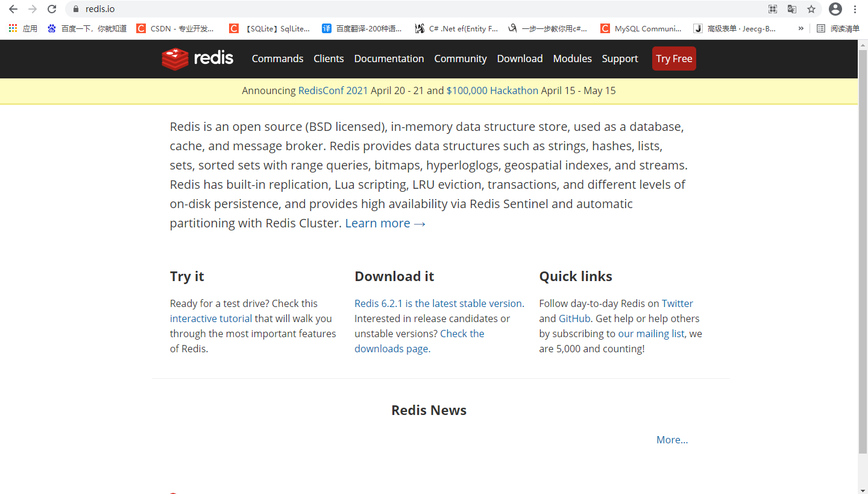The height and width of the screenshot is (494, 868).
Task: Open the GitHub link
Action: (574, 318)
